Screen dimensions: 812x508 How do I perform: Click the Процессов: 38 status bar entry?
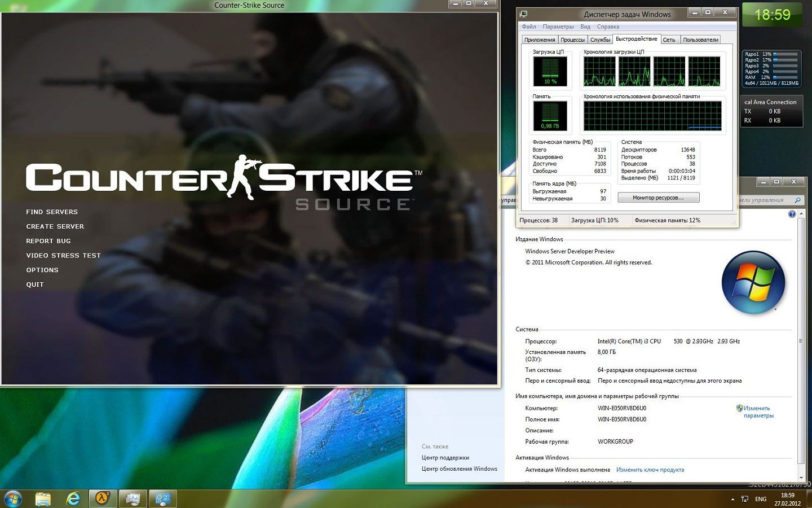(539, 221)
